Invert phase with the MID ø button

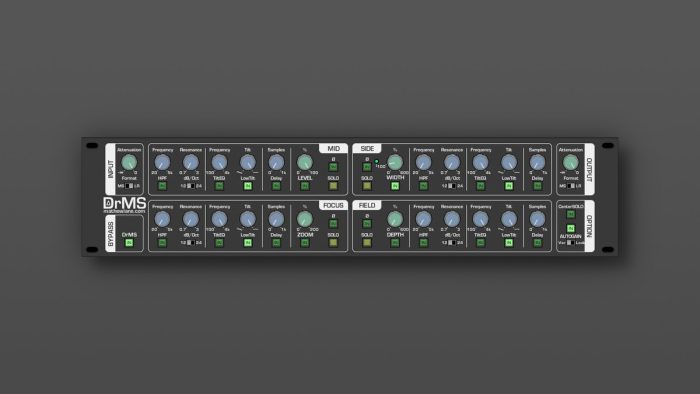coord(333,167)
